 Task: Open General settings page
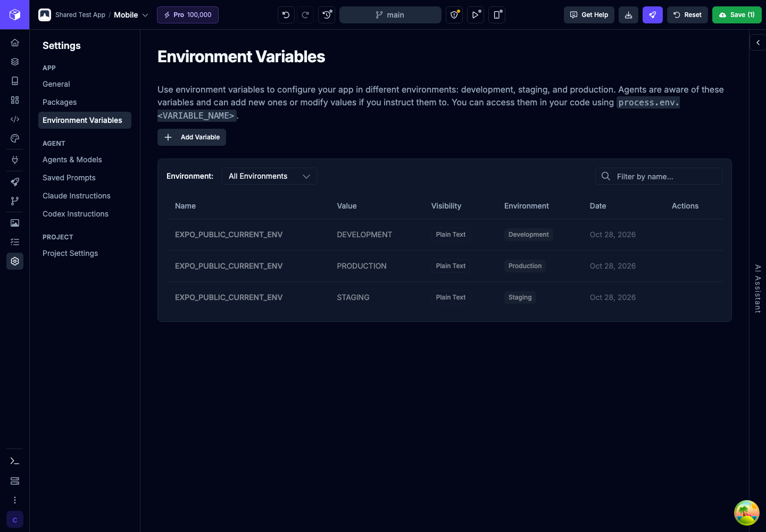coord(56,84)
